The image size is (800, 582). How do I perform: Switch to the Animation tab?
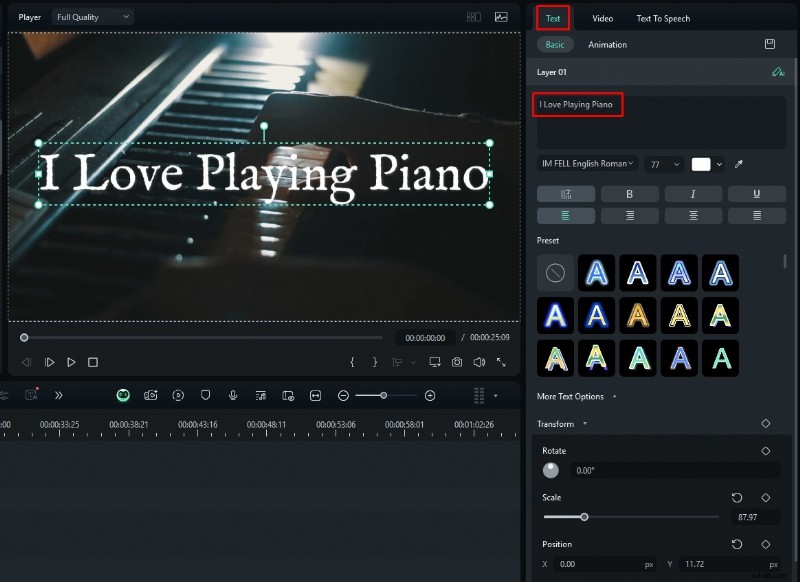coord(607,44)
